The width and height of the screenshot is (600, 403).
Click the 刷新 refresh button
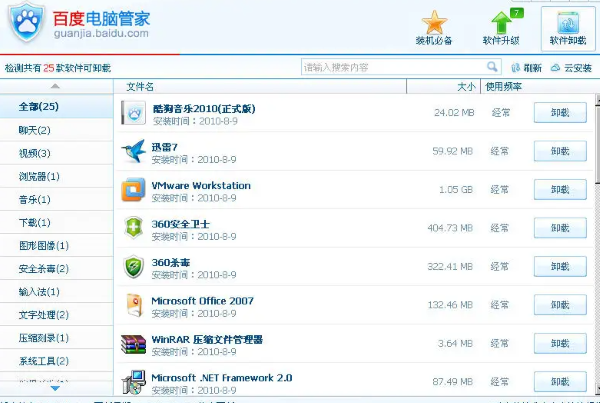click(527, 68)
